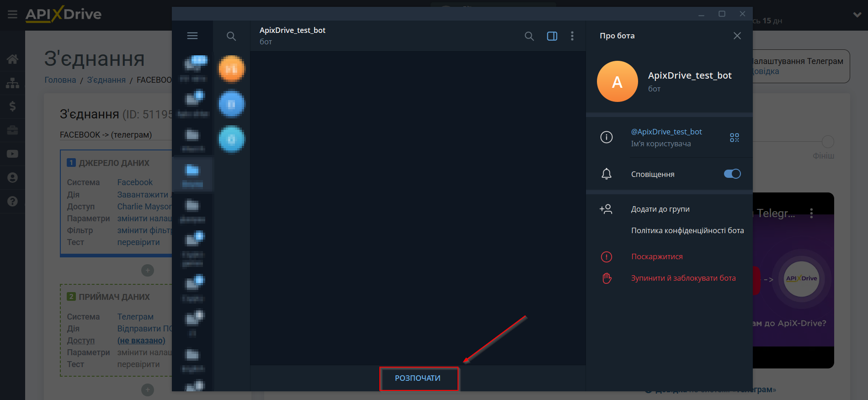Click Facebook system link in source block
This screenshot has width=868, height=400.
135,182
